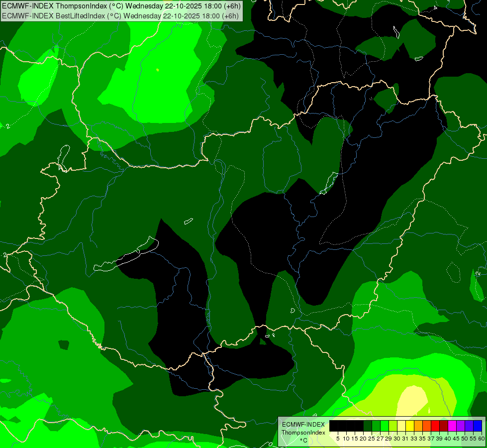This screenshot has height=448, width=487.
Task: Click the dark green 20-25 legend swatch
Action: [368, 426]
